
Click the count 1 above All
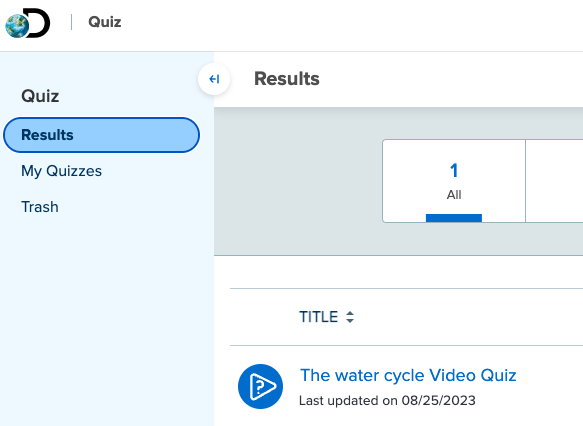pos(454,171)
